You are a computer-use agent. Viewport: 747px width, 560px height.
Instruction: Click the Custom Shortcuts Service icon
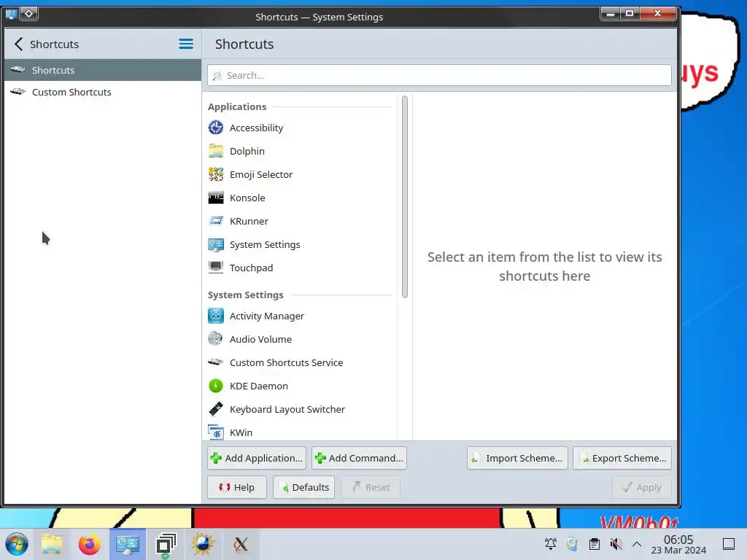click(216, 362)
